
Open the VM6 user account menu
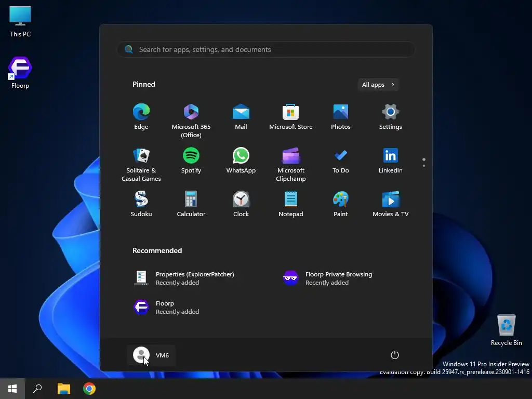(151, 355)
